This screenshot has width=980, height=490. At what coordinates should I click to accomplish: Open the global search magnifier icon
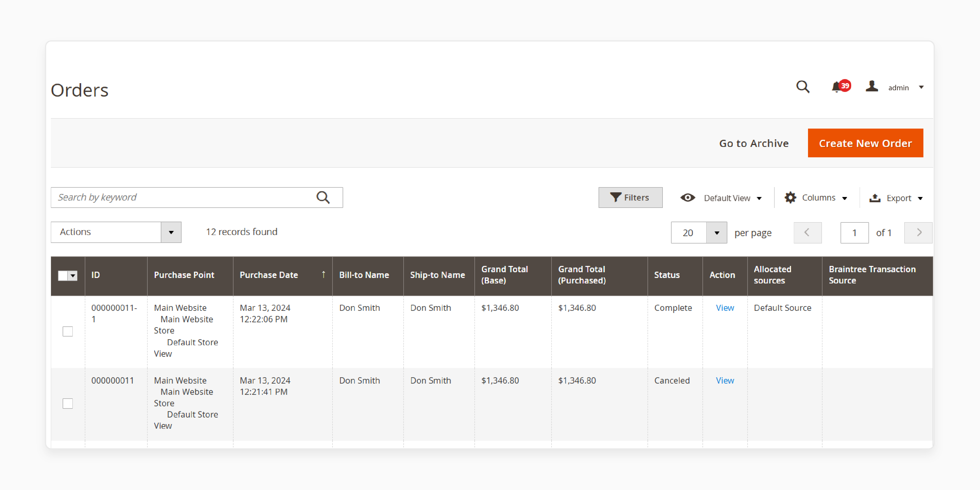[803, 87]
